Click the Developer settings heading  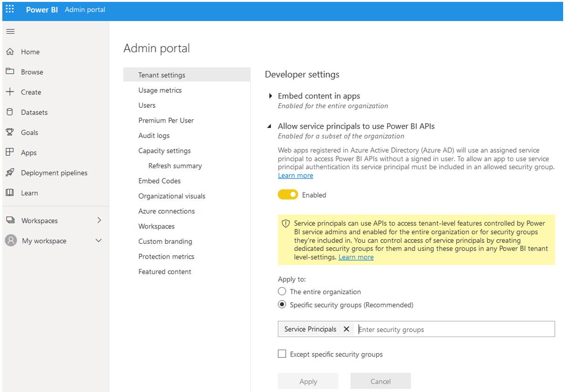302,75
